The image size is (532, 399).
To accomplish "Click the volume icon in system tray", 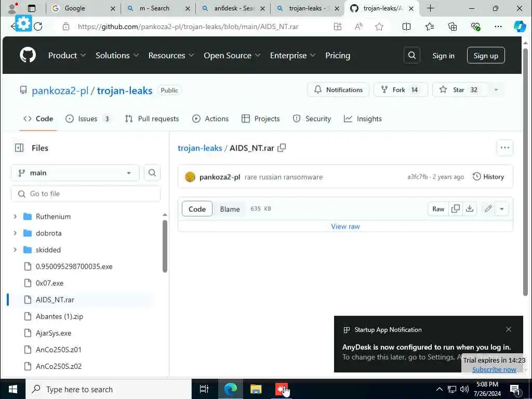I will [x=464, y=389].
